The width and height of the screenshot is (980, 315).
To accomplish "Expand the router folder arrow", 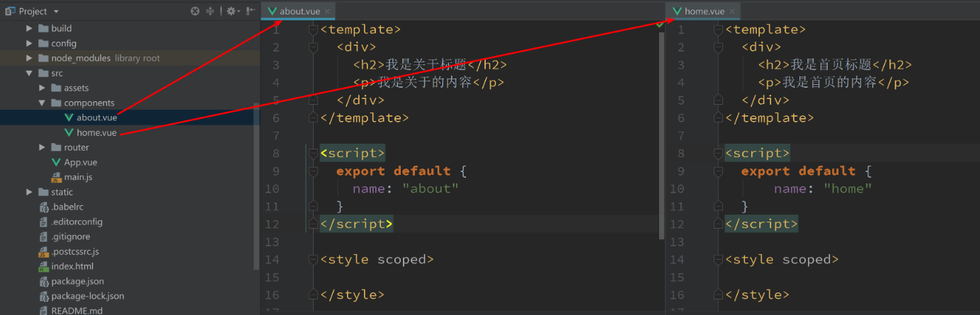I will click(42, 147).
